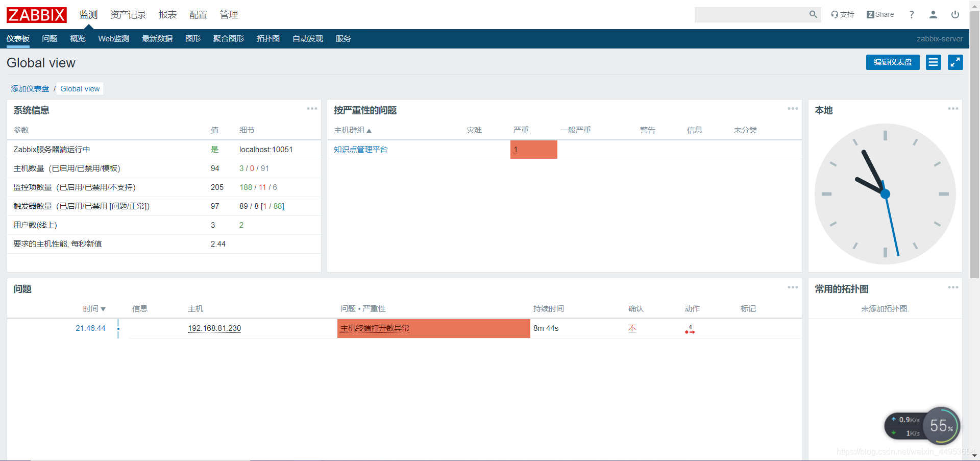The image size is (980, 461).
Task: Click the item count value 205
Action: [217, 187]
